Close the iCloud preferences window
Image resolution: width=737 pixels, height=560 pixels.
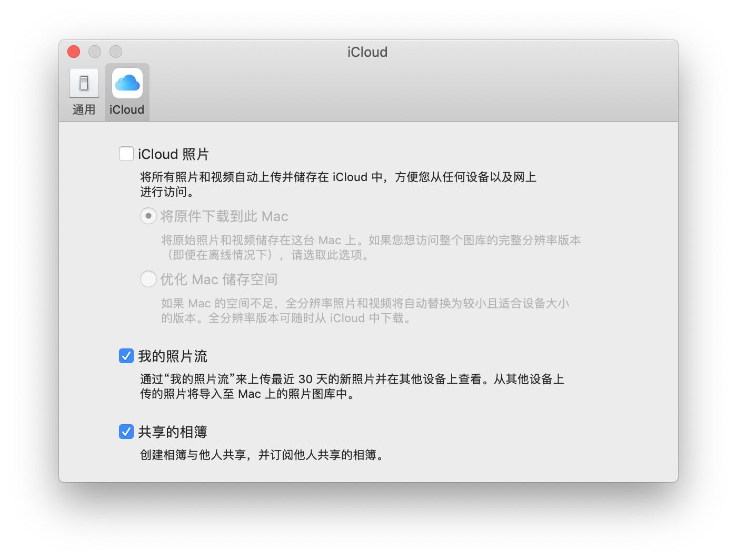(x=74, y=52)
